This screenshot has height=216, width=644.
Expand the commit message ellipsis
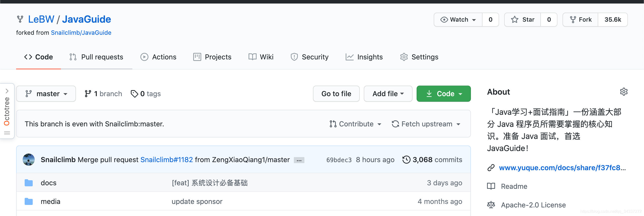coord(299,160)
